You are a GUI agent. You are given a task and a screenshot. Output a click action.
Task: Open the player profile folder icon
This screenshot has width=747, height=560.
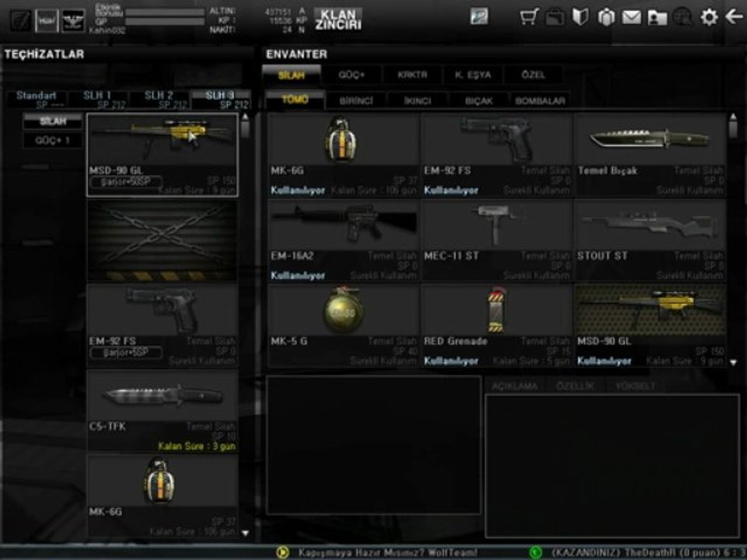pyautogui.click(x=657, y=18)
